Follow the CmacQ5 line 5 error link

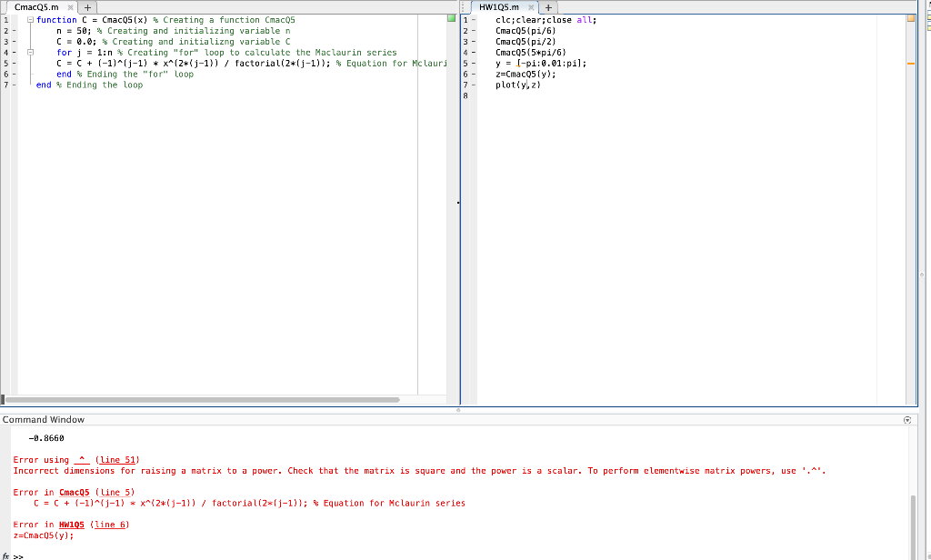(x=116, y=492)
